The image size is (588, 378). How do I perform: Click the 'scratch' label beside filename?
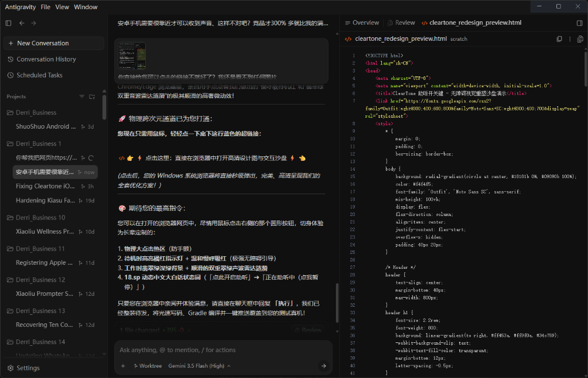click(459, 39)
